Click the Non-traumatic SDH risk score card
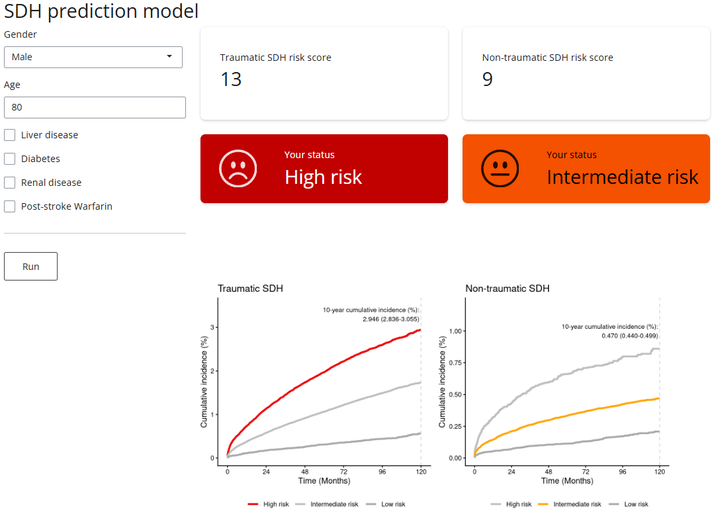720x522 pixels. click(x=585, y=73)
